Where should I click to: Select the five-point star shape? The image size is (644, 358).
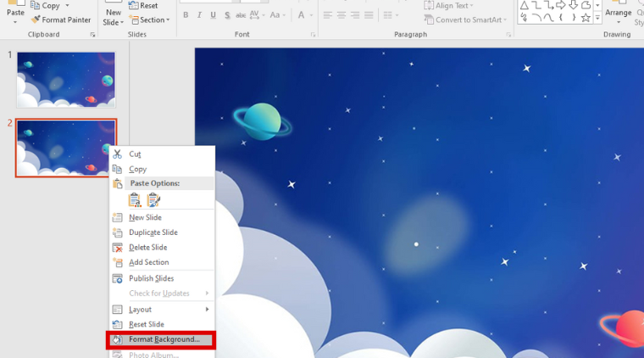586,18
